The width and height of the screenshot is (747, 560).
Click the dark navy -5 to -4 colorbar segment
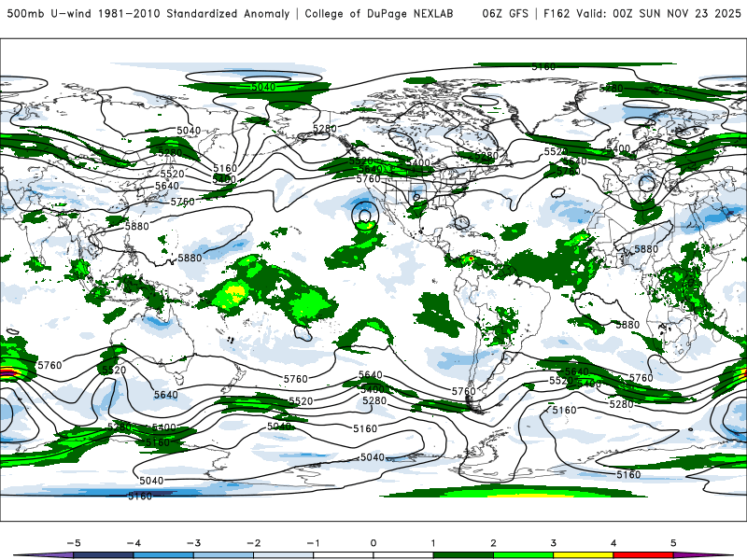coord(104,555)
